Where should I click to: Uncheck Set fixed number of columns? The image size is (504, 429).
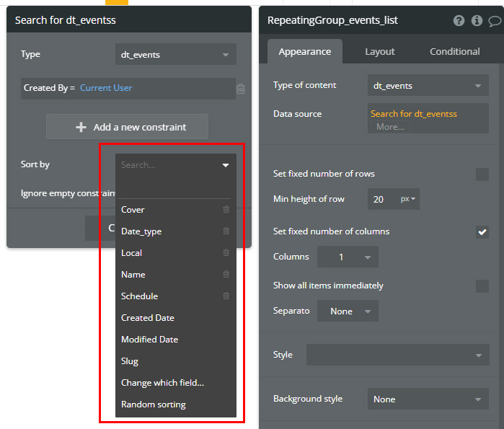point(482,232)
